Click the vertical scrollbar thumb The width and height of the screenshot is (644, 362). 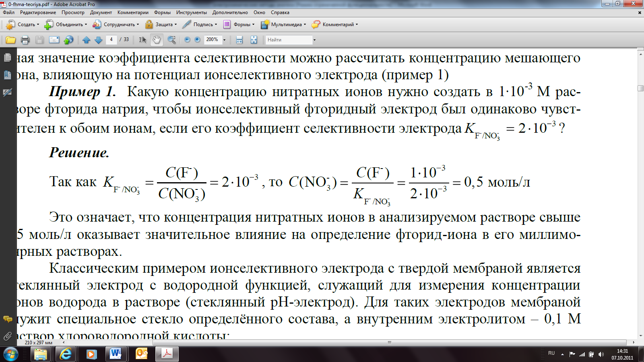point(640,88)
